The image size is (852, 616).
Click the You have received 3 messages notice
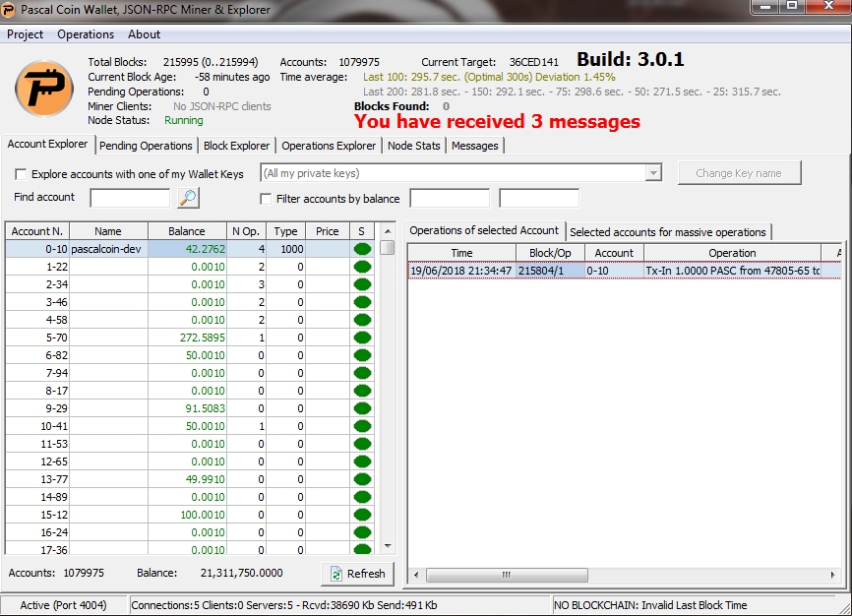(x=497, y=121)
